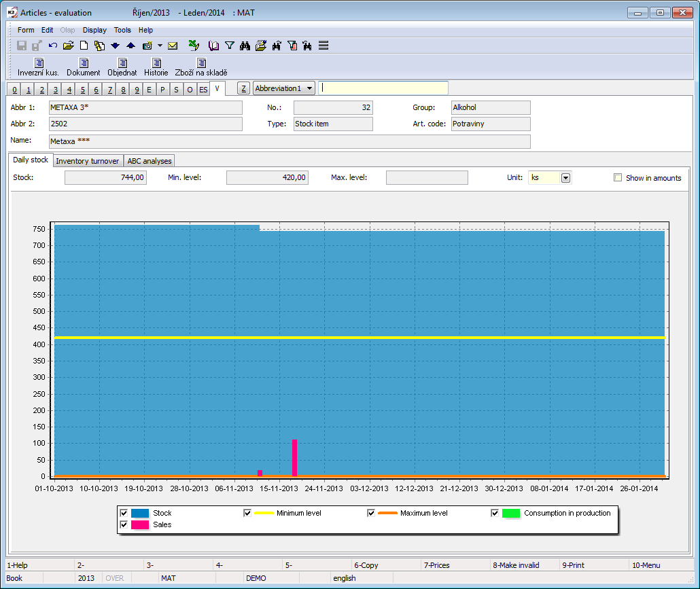700x589 pixels.
Task: Enable the Show in amounts checkbox
Action: point(618,177)
